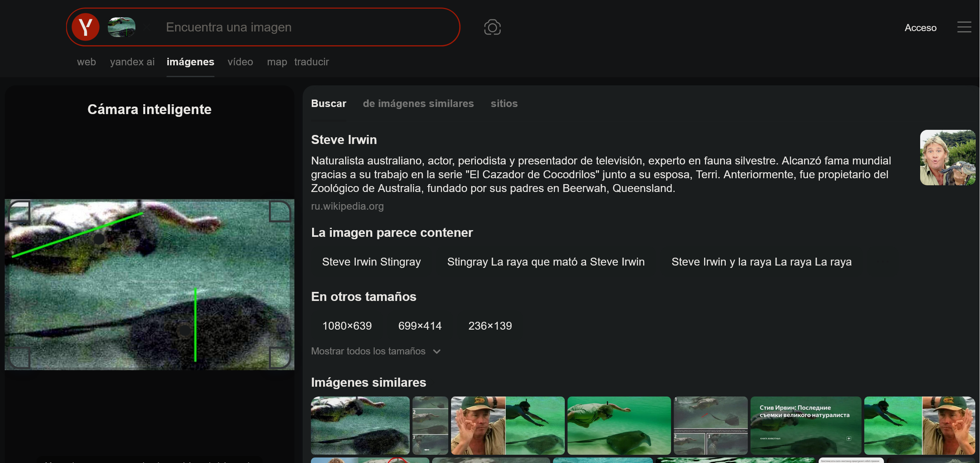The height and width of the screenshot is (463, 980).
Task: Select the 1080×639 size option
Action: point(347,326)
